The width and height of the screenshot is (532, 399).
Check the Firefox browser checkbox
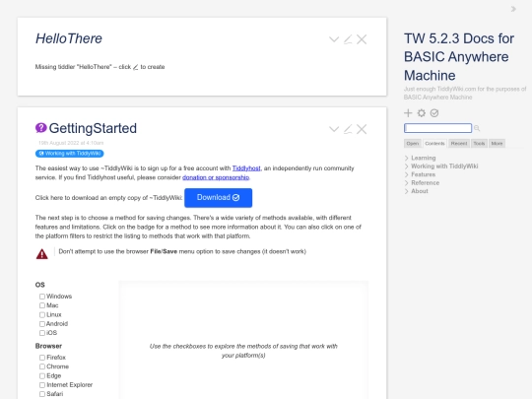(x=42, y=358)
